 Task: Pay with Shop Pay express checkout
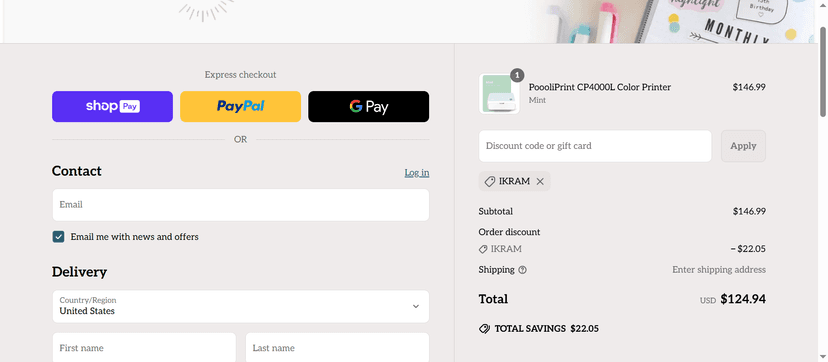coord(112,107)
